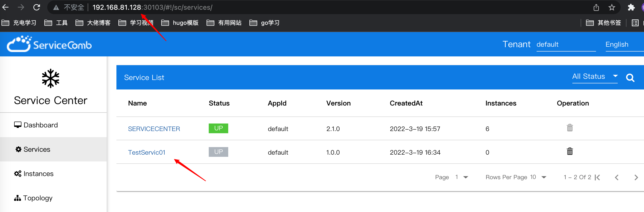Open the hugo模版 bookmark folder
This screenshot has height=212, width=644.
[180, 23]
